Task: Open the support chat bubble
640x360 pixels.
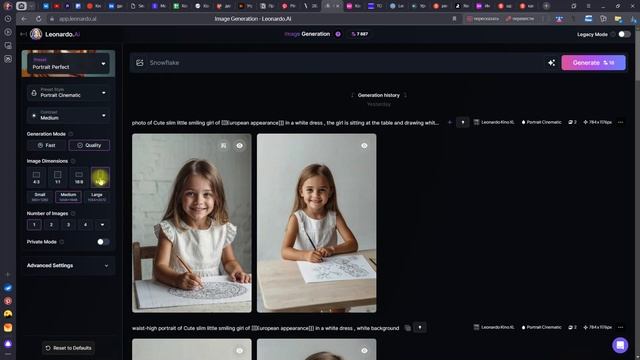Action: [x=620, y=345]
